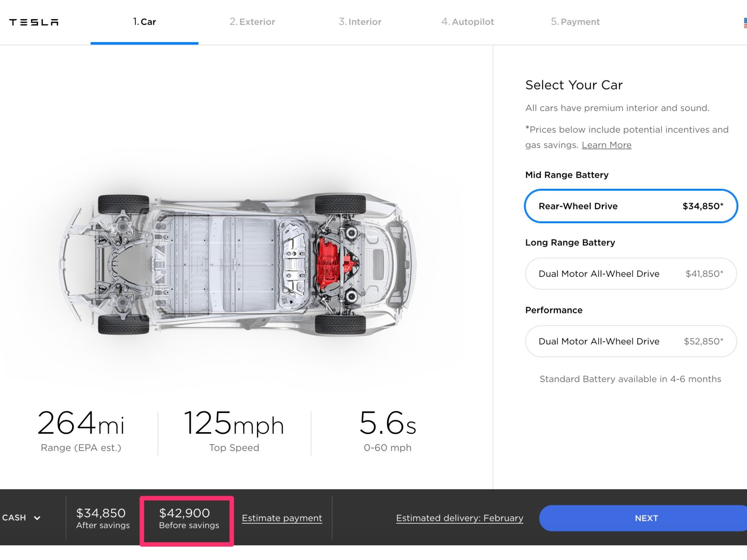
Task: Select Long Range Dual Motor All-Wheel Drive
Action: [x=631, y=273]
